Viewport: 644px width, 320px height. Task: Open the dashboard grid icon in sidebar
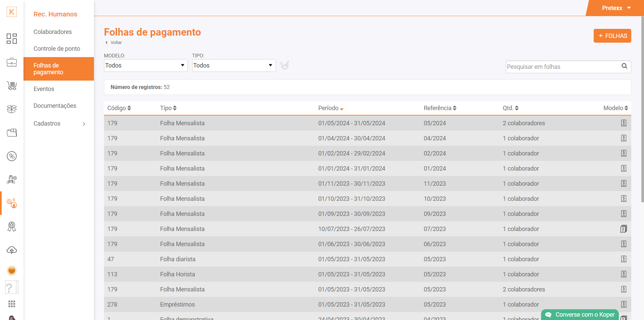tap(12, 39)
